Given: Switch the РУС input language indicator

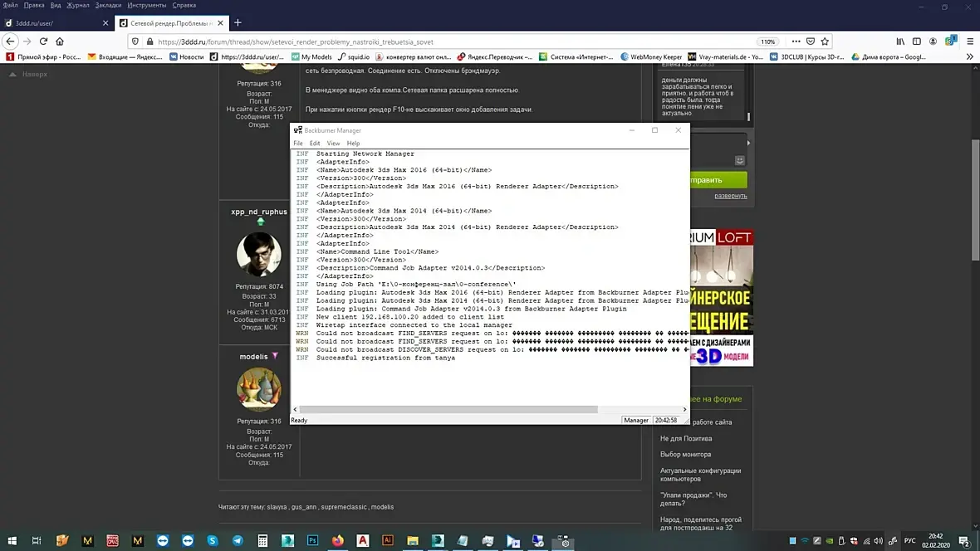Looking at the screenshot, I should pos(910,541).
